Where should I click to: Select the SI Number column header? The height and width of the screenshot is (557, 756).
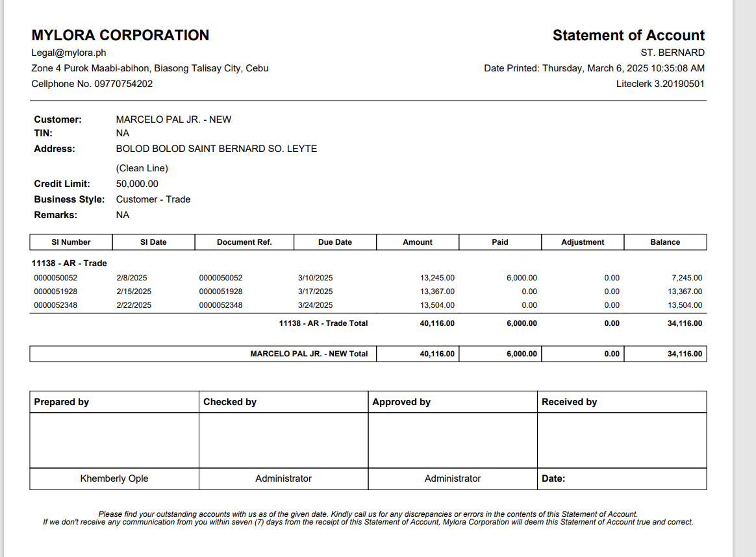click(71, 242)
